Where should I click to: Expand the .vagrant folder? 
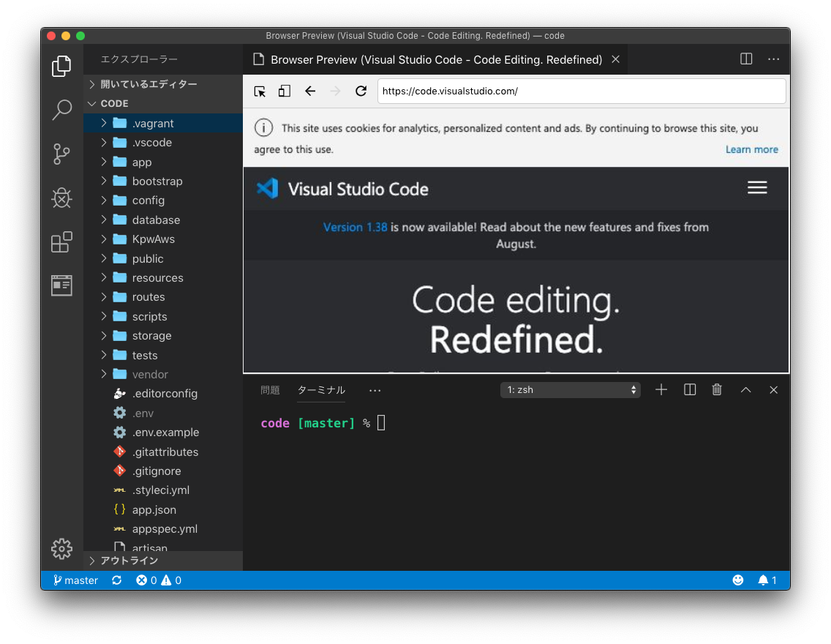tap(163, 123)
